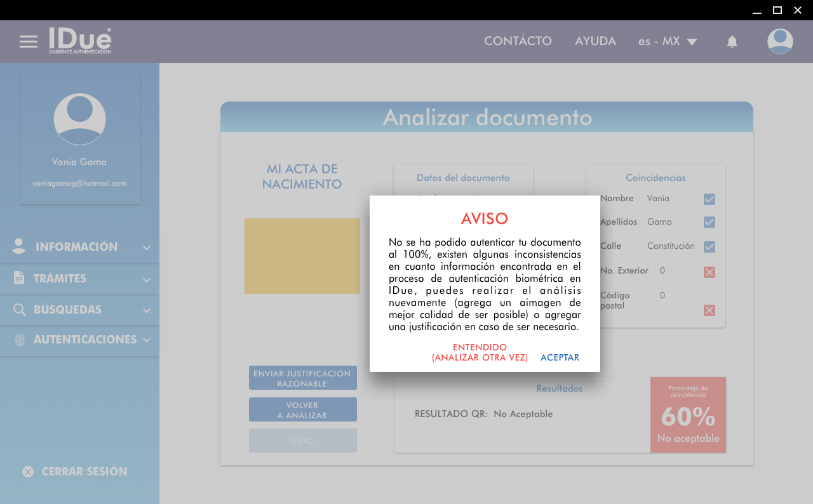Click the IDue logo
Screen dimensions: 813x504
(x=80, y=41)
